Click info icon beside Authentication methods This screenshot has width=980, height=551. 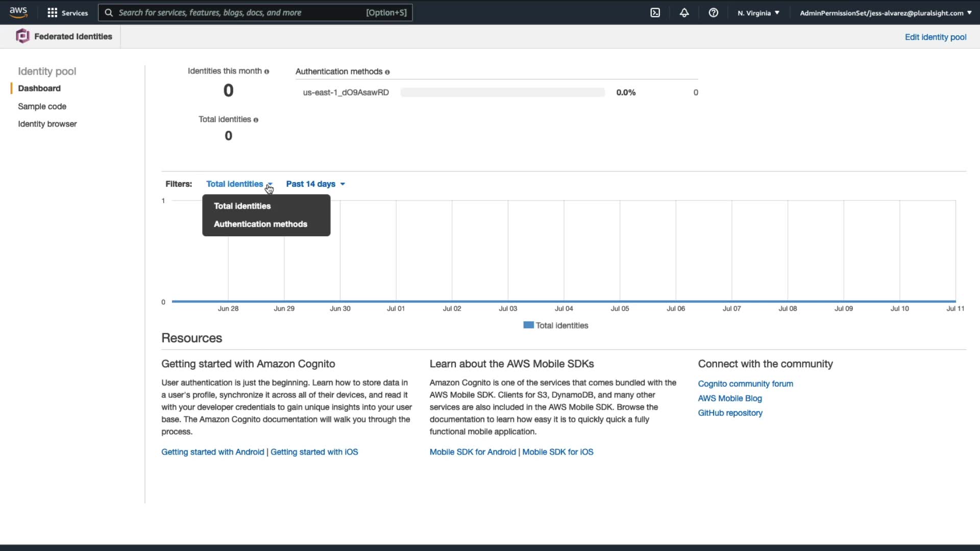(x=387, y=72)
